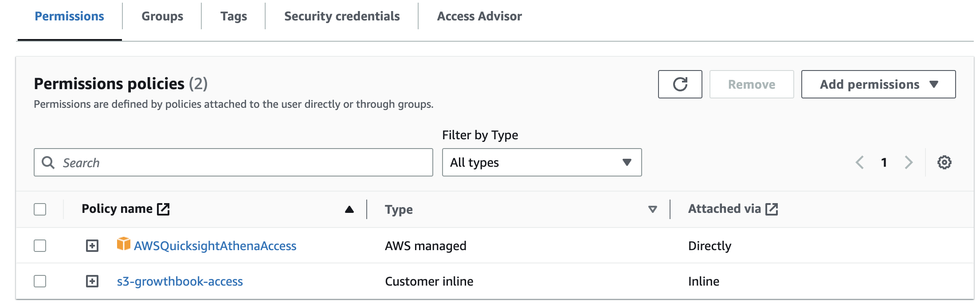Viewport: 980px width, 306px height.
Task: Open the Filter by Type dropdown
Action: point(542,162)
